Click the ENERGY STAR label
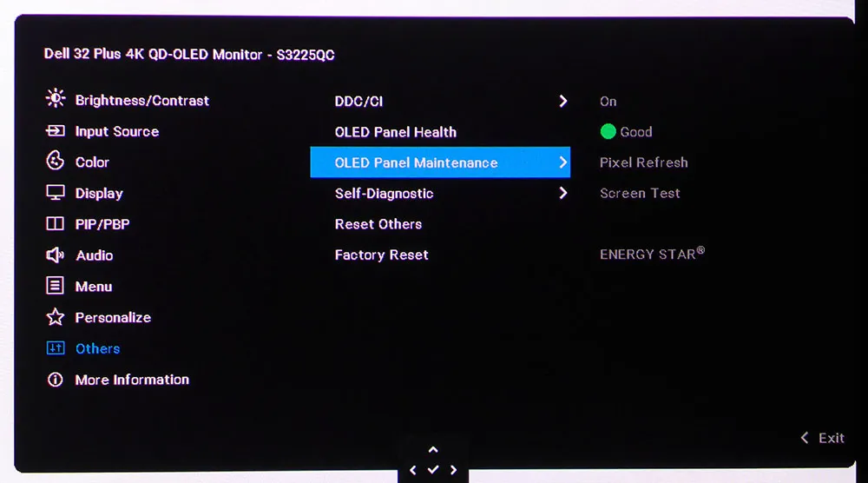Viewport: 868px width, 483px height. (652, 254)
